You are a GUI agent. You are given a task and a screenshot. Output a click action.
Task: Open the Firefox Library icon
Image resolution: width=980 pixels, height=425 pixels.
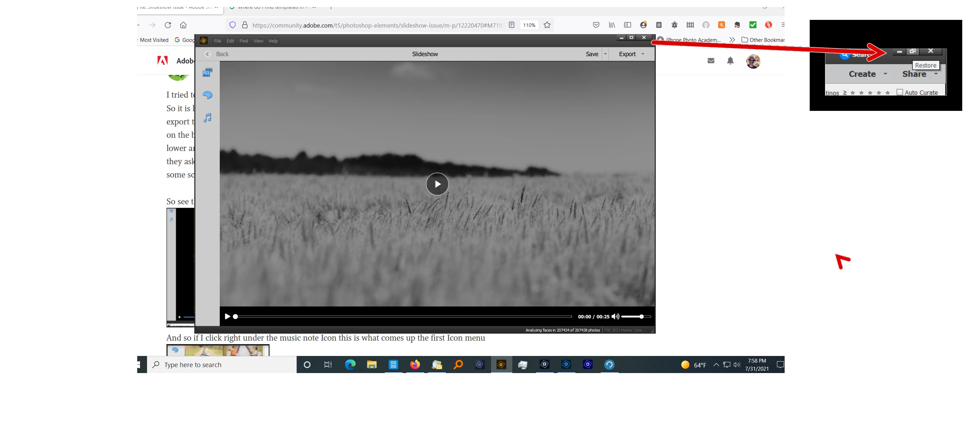(612, 25)
